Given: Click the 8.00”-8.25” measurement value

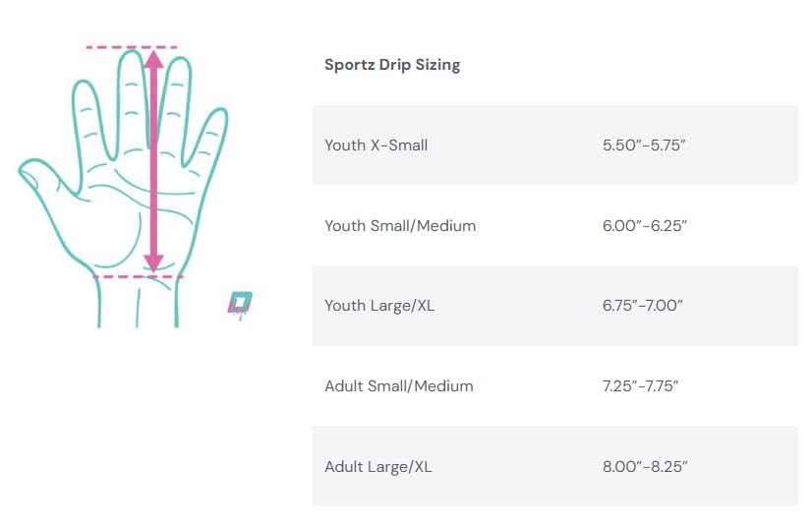Looking at the screenshot, I should [645, 467].
